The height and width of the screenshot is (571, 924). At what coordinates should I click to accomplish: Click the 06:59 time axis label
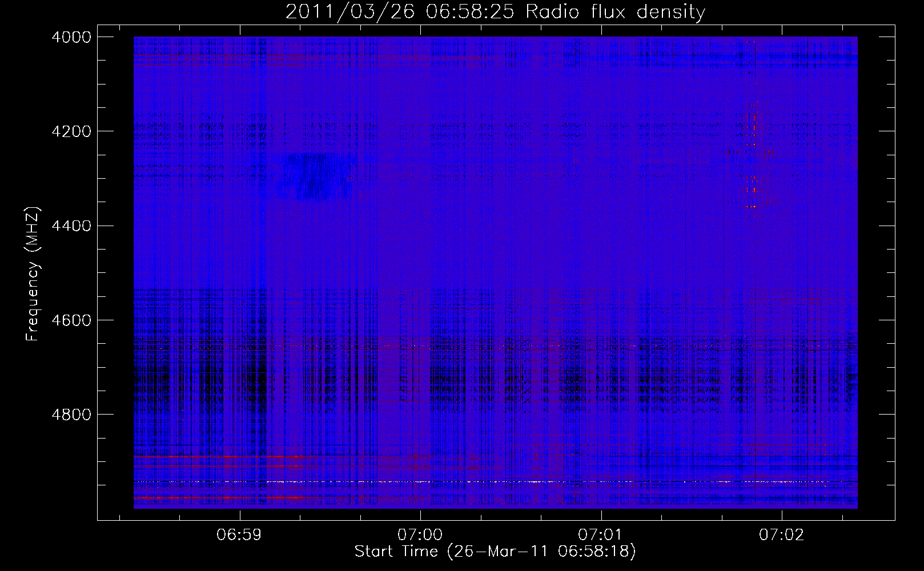click(x=240, y=535)
